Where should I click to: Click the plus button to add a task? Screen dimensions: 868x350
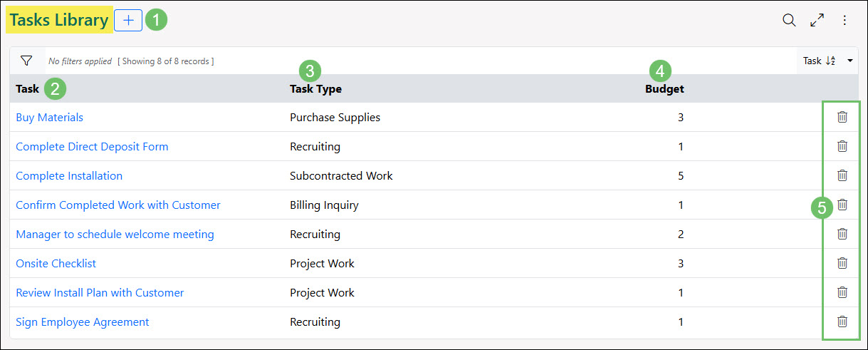(128, 21)
